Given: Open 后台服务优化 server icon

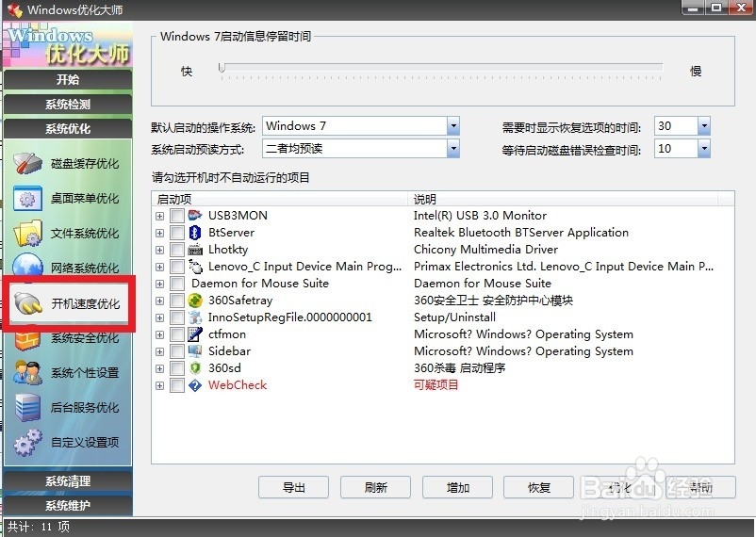Looking at the screenshot, I should coord(27,407).
